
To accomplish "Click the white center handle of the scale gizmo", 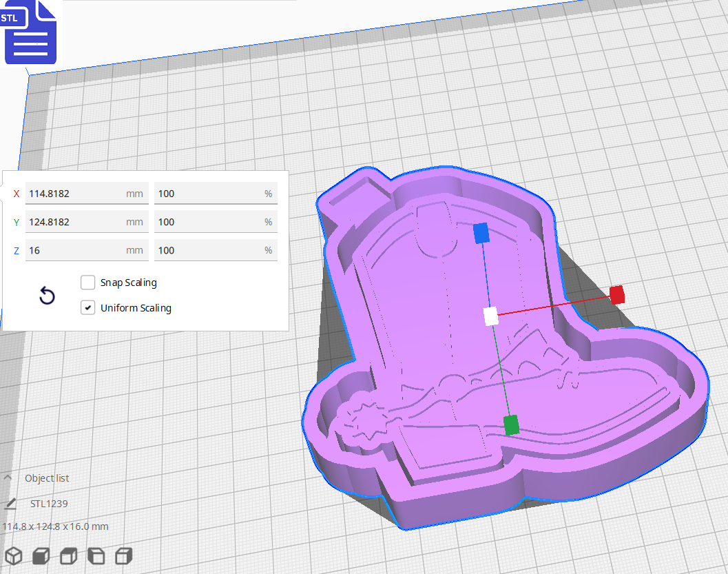I will point(491,316).
